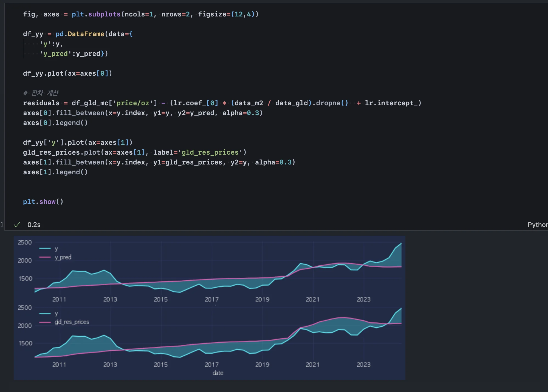Click the y legend entry in bottom chart

pyautogui.click(x=56, y=313)
